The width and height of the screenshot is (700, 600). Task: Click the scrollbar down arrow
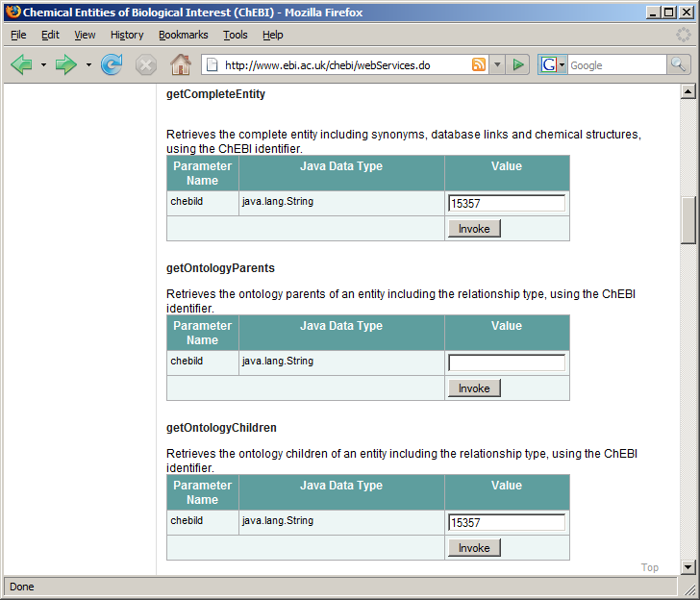coord(687,567)
